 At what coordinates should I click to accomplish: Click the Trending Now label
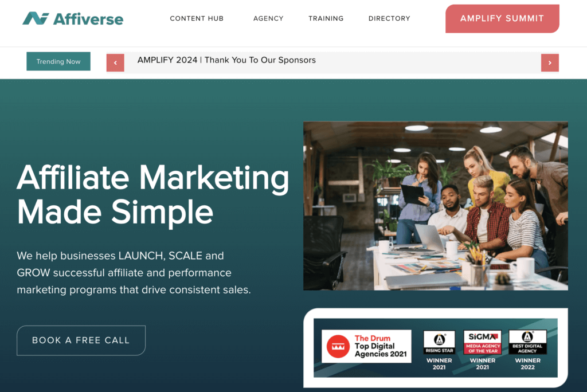(58, 61)
